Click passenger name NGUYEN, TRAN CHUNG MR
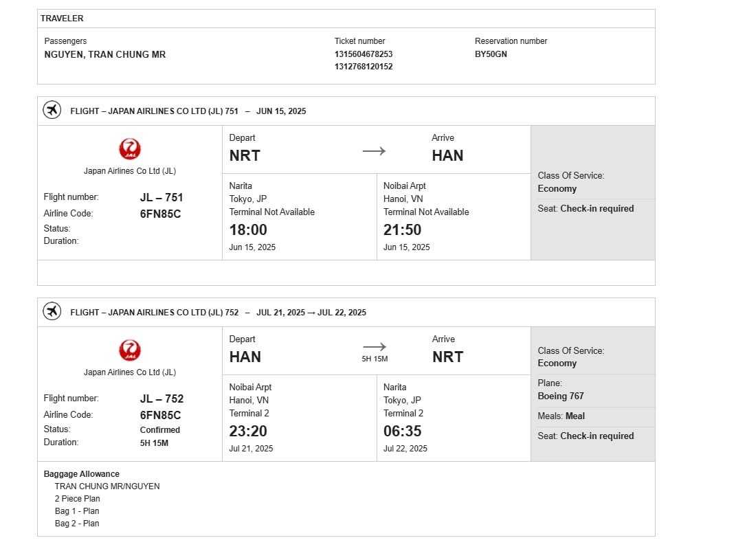736x560 pixels. pos(105,54)
